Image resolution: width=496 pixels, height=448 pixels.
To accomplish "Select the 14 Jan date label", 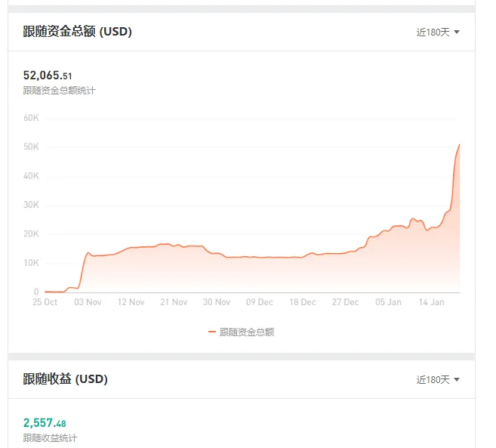I will tap(432, 302).
